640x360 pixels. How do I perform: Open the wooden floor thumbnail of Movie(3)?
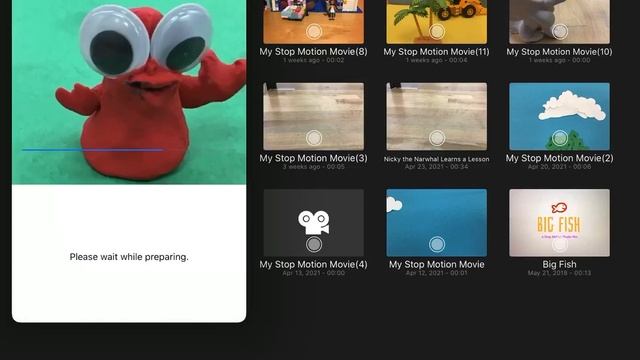click(313, 116)
